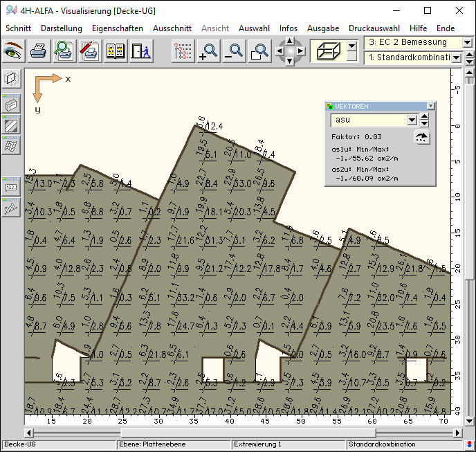Screen dimensions: 476x452
Task: Toggle the numeric values 123 display button
Action: pos(11,185)
